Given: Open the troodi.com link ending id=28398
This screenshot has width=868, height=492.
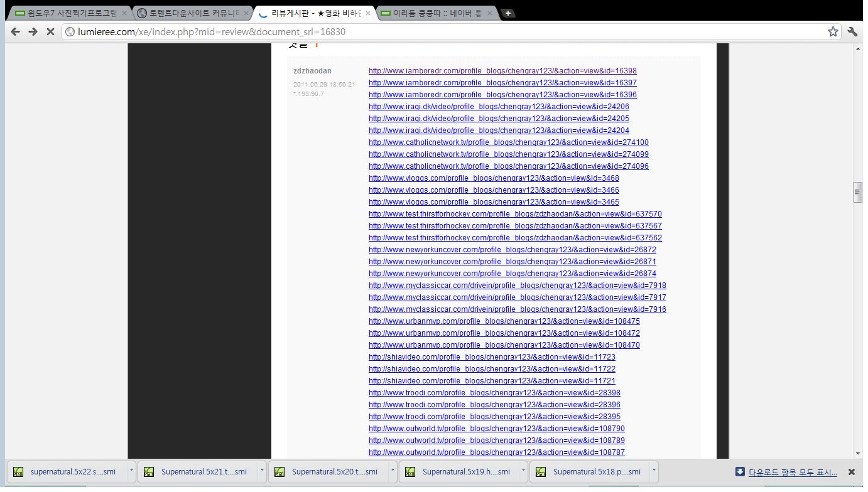Looking at the screenshot, I should click(x=494, y=393).
